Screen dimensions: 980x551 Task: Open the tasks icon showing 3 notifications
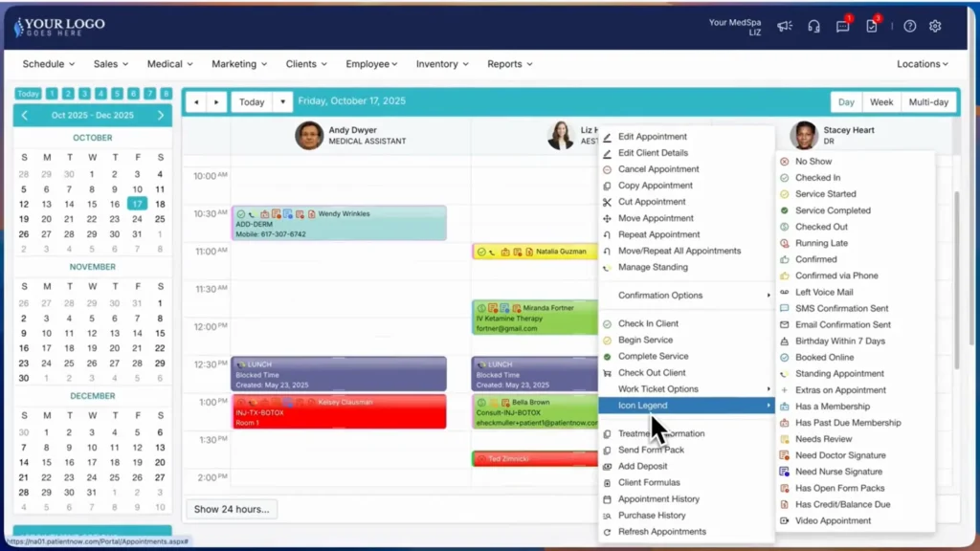(x=871, y=27)
